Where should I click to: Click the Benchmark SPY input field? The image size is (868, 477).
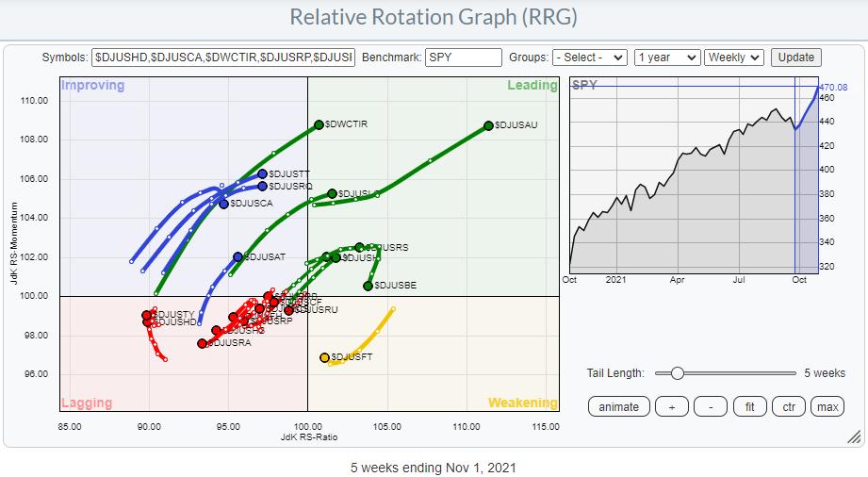tap(464, 58)
